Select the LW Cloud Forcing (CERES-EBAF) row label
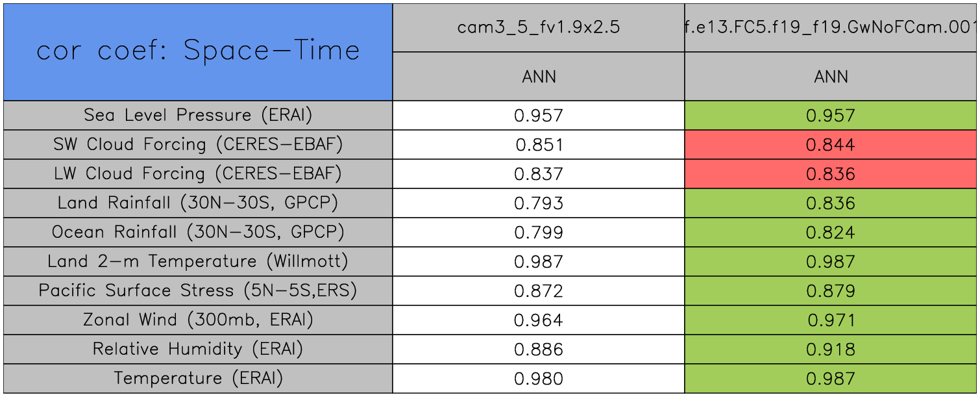Image resolution: width=980 pixels, height=397 pixels. click(x=197, y=173)
